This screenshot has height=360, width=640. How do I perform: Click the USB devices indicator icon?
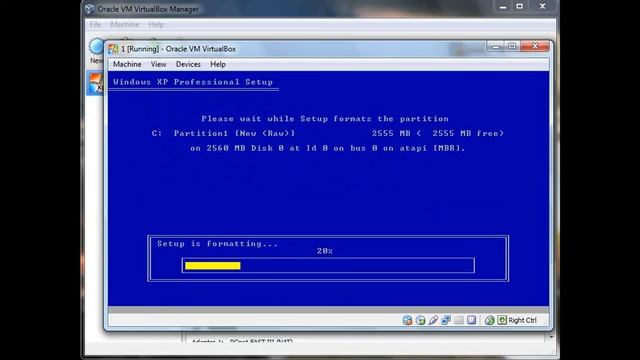pyautogui.click(x=433, y=320)
